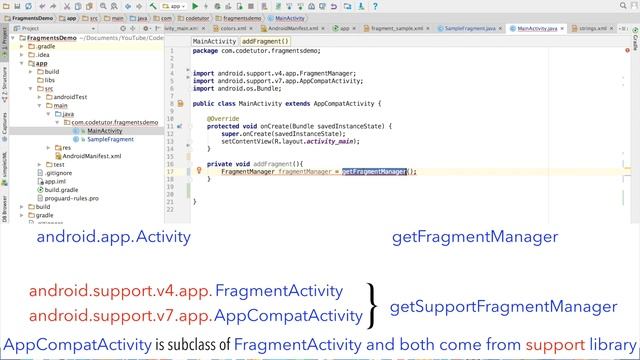This screenshot has height=360, width=640.
Task: Click the intention lightbulb on line 17
Action: 199,170
